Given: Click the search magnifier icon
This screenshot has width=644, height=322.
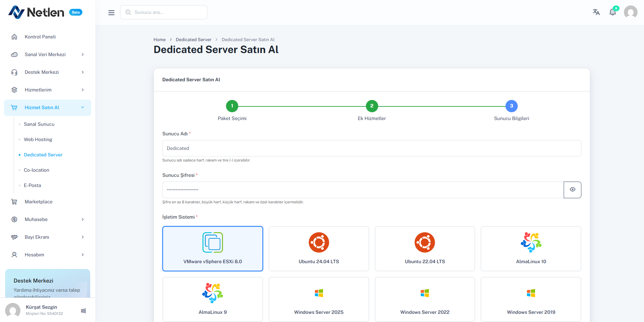Looking at the screenshot, I should [x=128, y=12].
